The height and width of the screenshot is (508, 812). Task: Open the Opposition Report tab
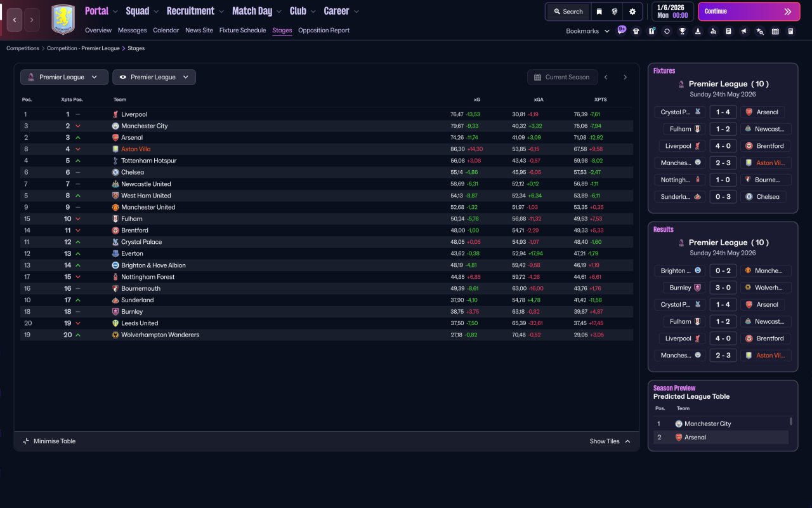click(324, 30)
